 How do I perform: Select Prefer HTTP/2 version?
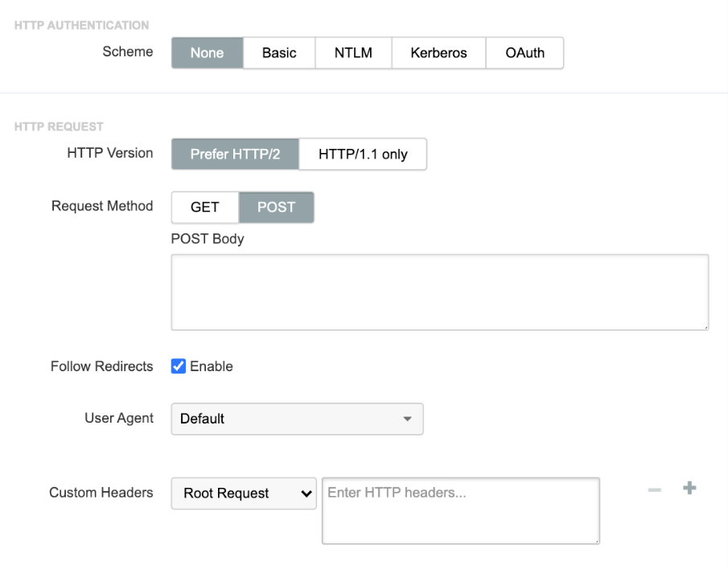coord(235,155)
